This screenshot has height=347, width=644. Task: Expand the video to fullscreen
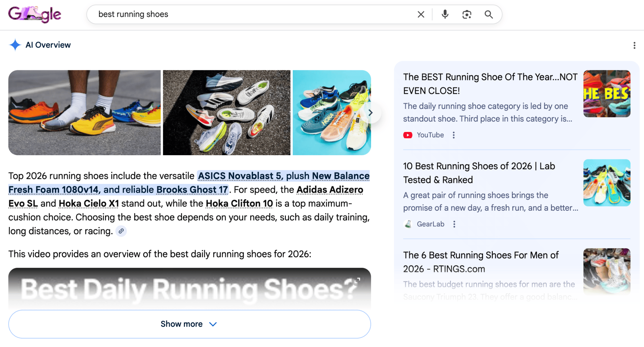tap(357, 280)
